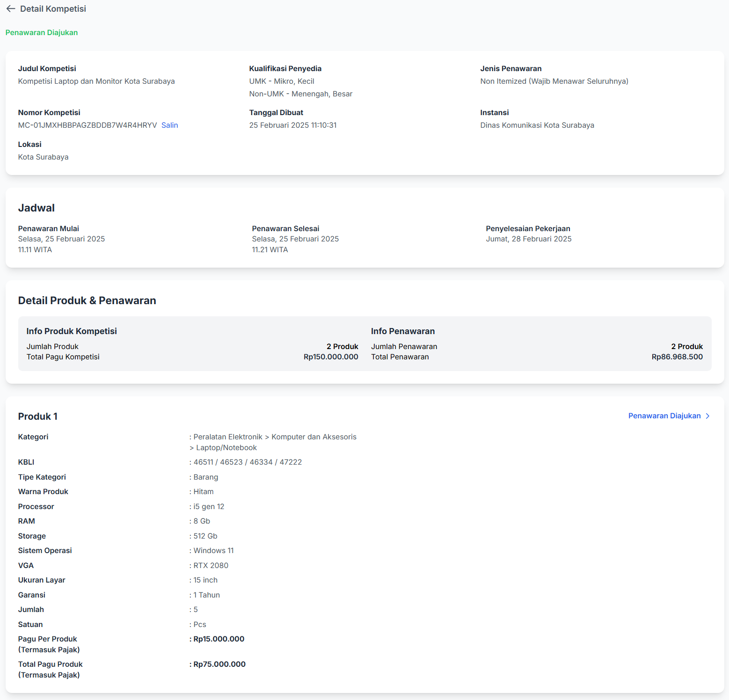The height and width of the screenshot is (700, 729).
Task: Open Penawaran Diajukan link in Produk 1
Action: click(664, 416)
